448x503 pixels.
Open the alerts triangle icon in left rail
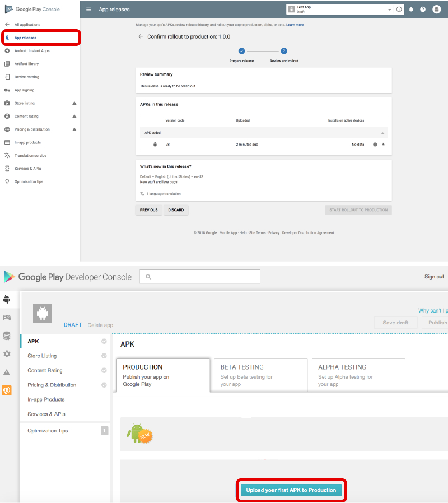tap(7, 372)
